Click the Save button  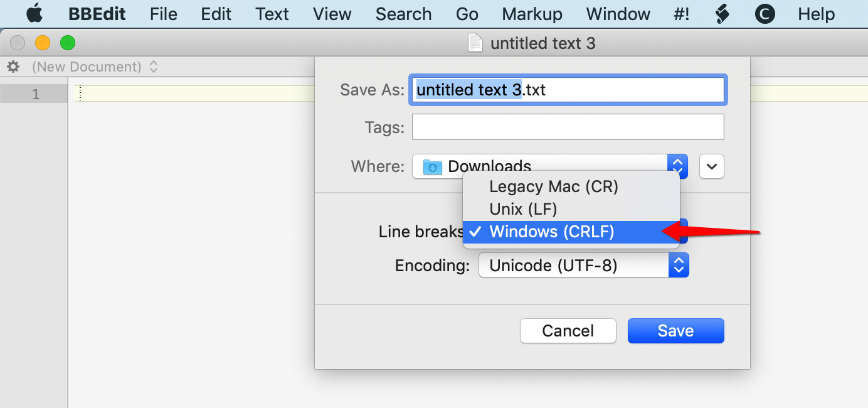click(x=675, y=331)
